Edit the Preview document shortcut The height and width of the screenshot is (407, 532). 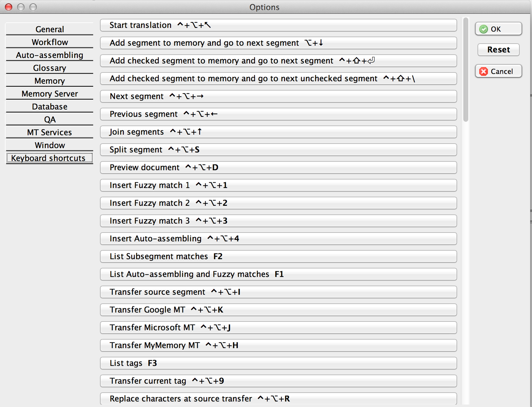pyautogui.click(x=278, y=167)
